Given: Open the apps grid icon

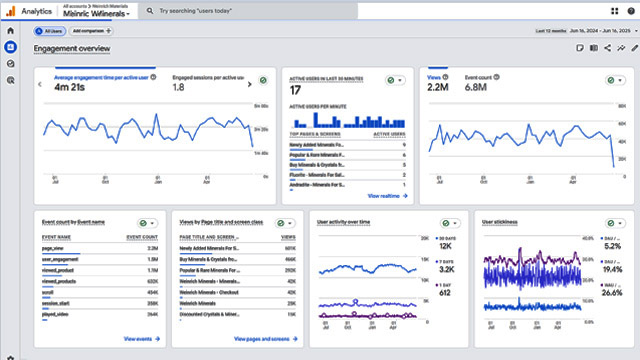Looking at the screenshot, I should (614, 11).
